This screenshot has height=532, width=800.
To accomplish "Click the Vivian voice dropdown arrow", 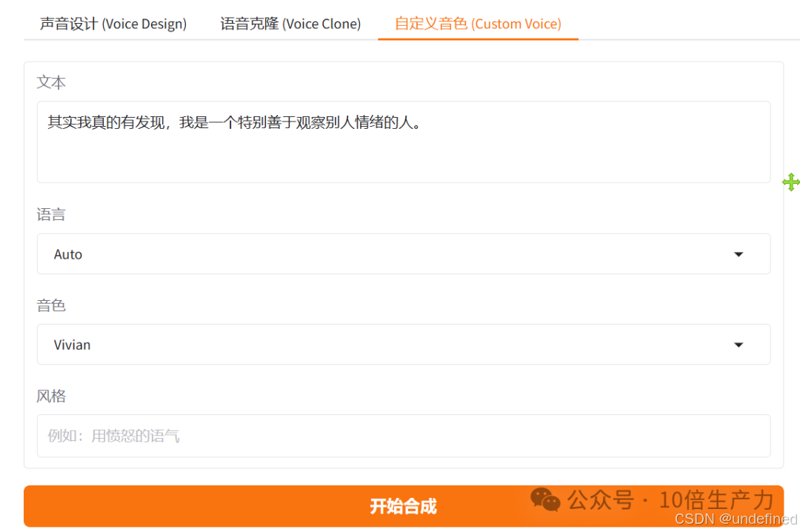I will pyautogui.click(x=739, y=345).
